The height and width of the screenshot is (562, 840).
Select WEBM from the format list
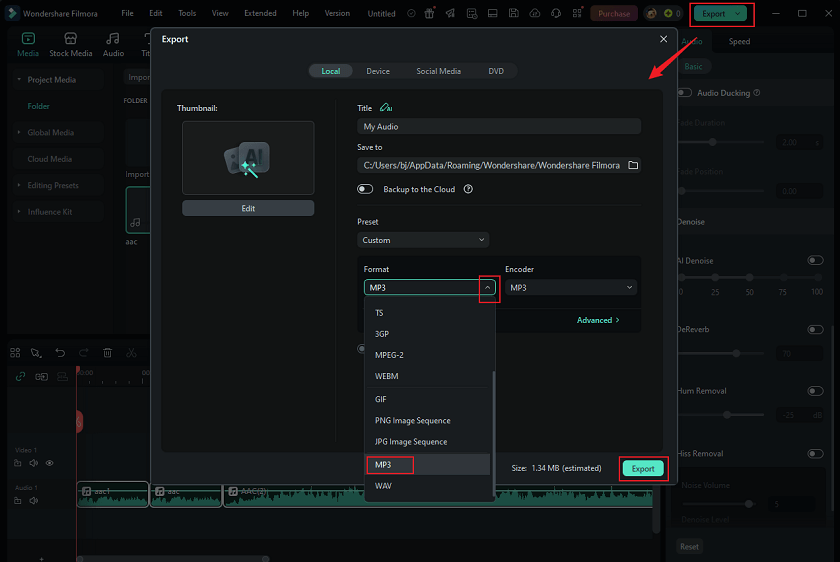click(x=427, y=376)
